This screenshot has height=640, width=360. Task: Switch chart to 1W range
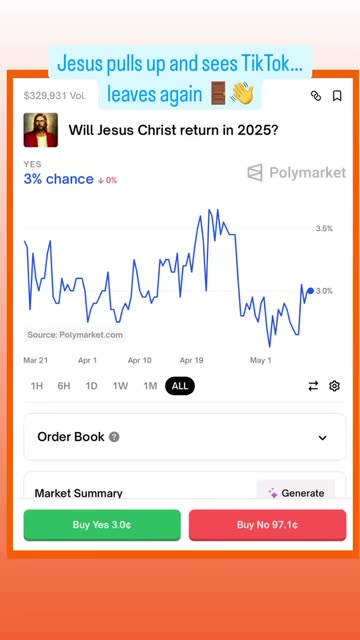pyautogui.click(x=120, y=386)
